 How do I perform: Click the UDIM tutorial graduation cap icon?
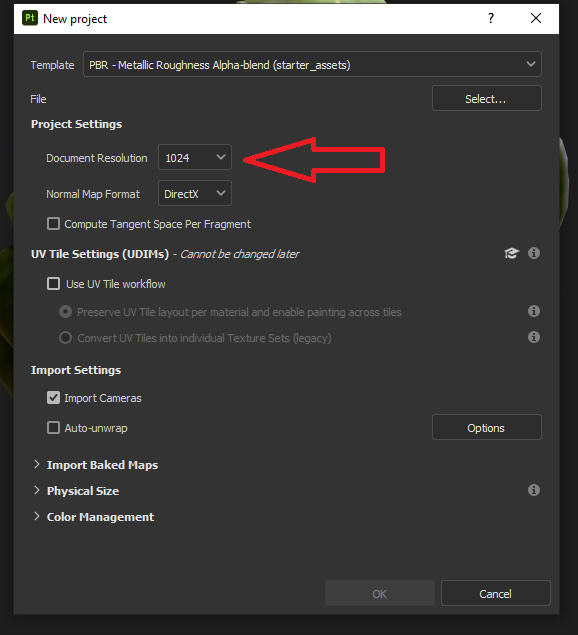coord(511,253)
